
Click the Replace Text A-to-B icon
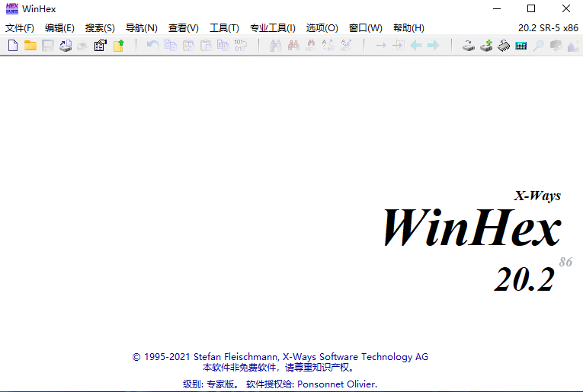coord(328,45)
